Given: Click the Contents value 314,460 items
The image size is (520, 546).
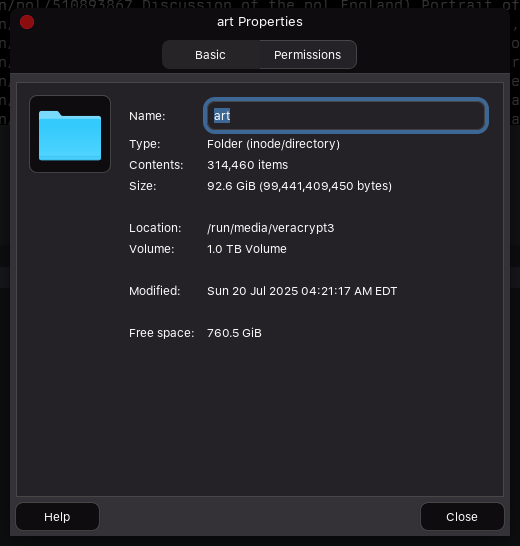Looking at the screenshot, I should click(248, 165).
